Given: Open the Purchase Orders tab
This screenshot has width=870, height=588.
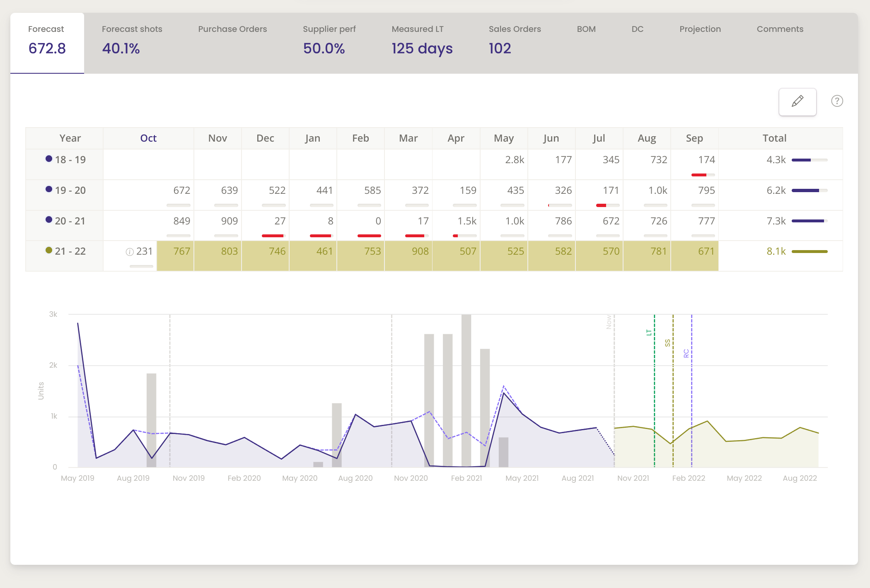Looking at the screenshot, I should [232, 29].
